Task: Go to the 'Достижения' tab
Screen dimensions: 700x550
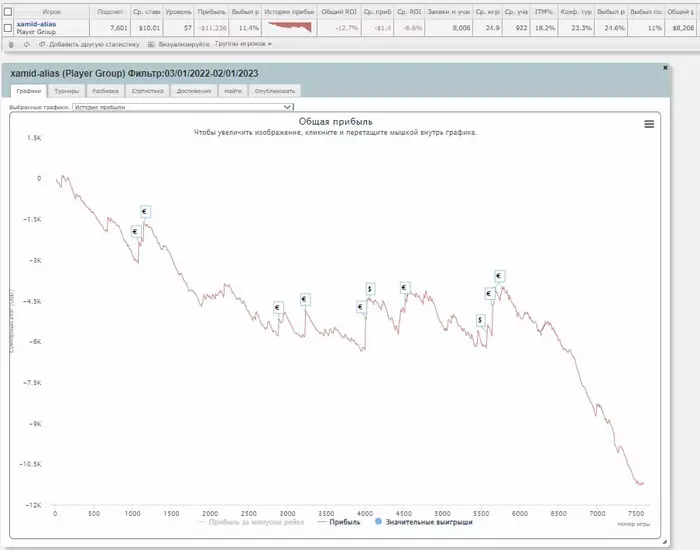Action: click(x=194, y=91)
